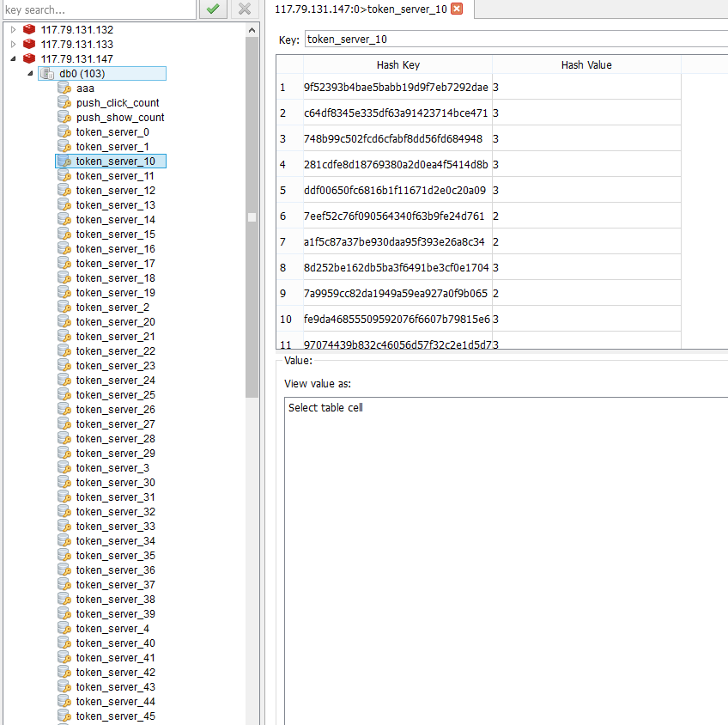Select token_server_12 in the key tree
The image size is (728, 725).
[116, 191]
